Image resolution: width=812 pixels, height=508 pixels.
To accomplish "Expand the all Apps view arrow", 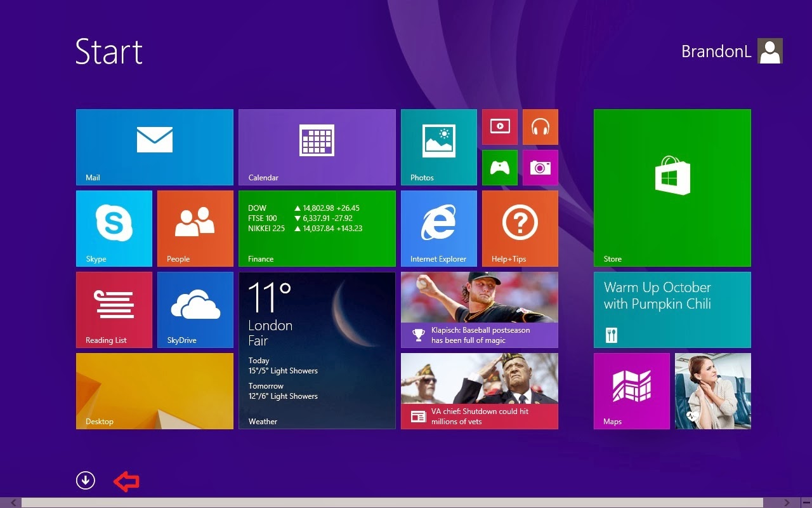I will (86, 481).
